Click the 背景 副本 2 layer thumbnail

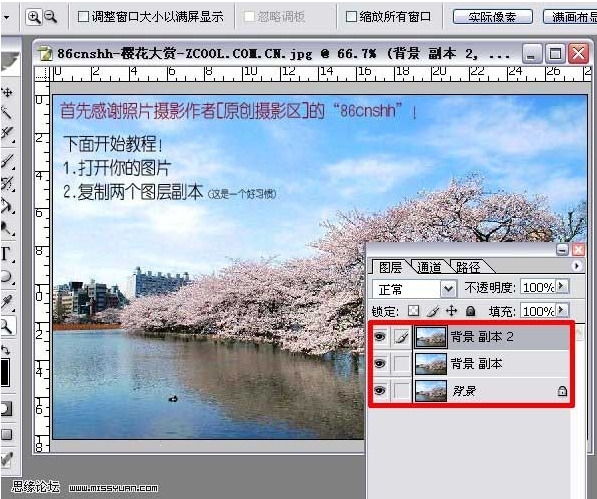tap(431, 337)
